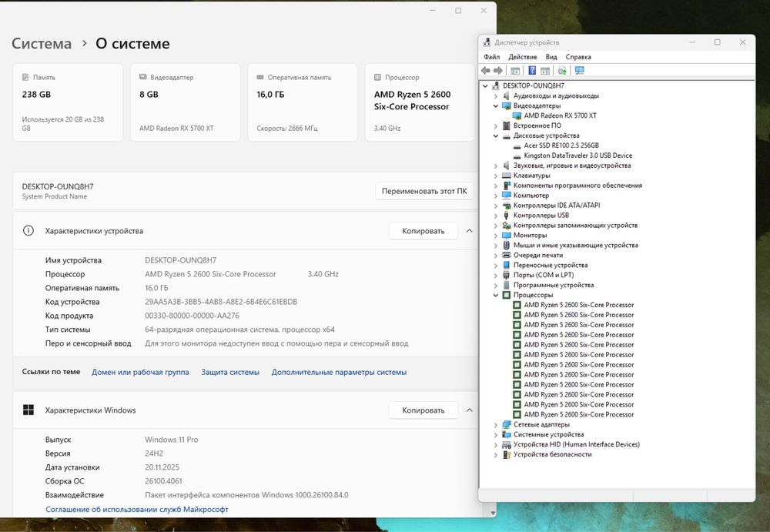
Task: Open the Действие menu
Action: coord(523,56)
